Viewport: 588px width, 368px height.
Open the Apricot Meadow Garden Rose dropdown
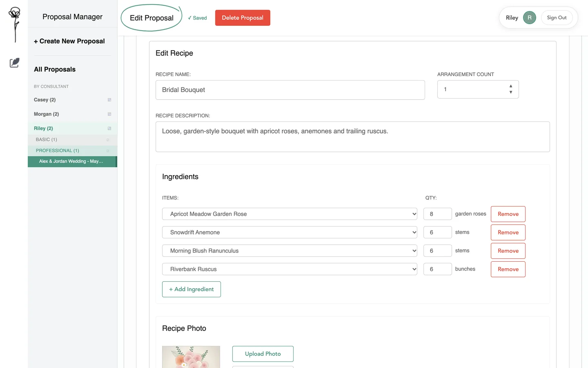[290, 214]
